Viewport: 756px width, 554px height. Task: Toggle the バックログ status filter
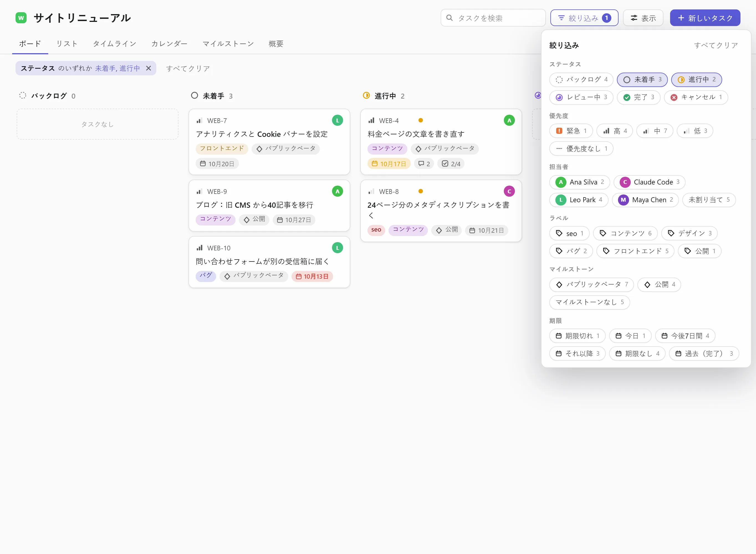tap(581, 79)
